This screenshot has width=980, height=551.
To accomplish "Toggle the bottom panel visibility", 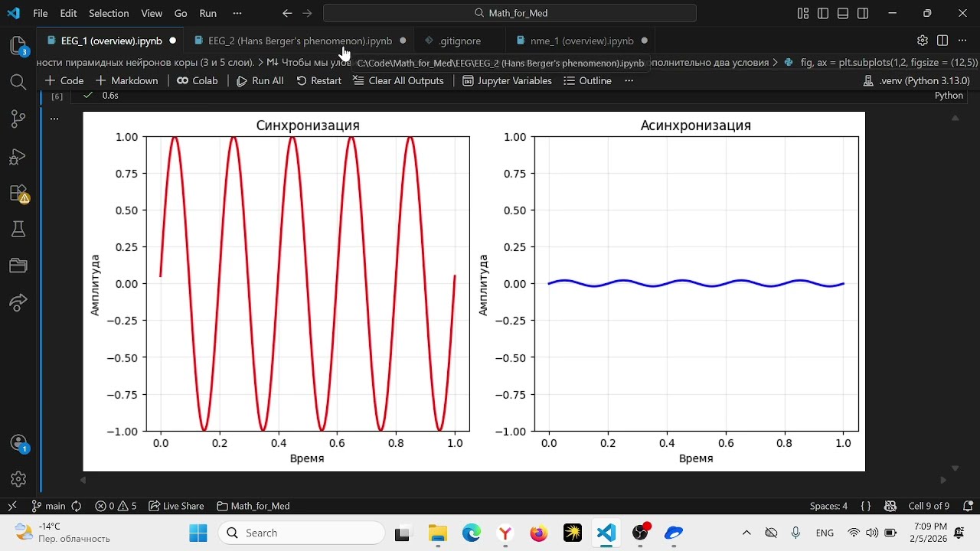I will coord(843,13).
